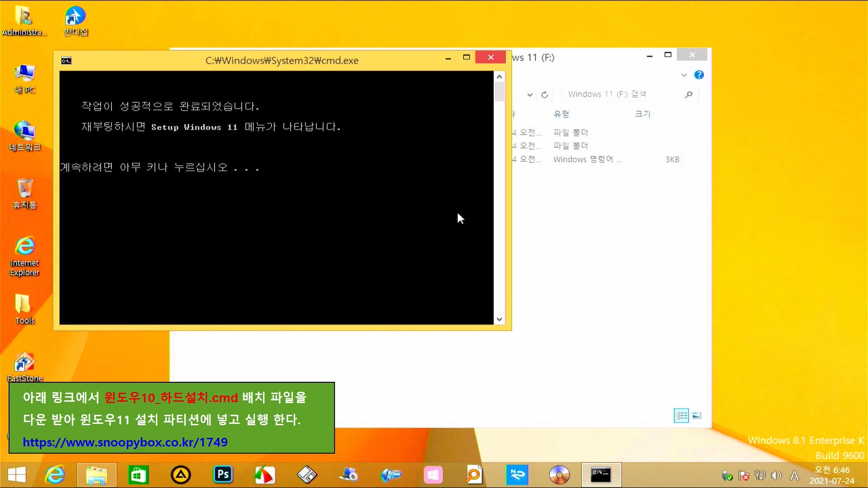Sort files by the 유형 column header
Viewport: 868px width, 488px height.
click(561, 114)
